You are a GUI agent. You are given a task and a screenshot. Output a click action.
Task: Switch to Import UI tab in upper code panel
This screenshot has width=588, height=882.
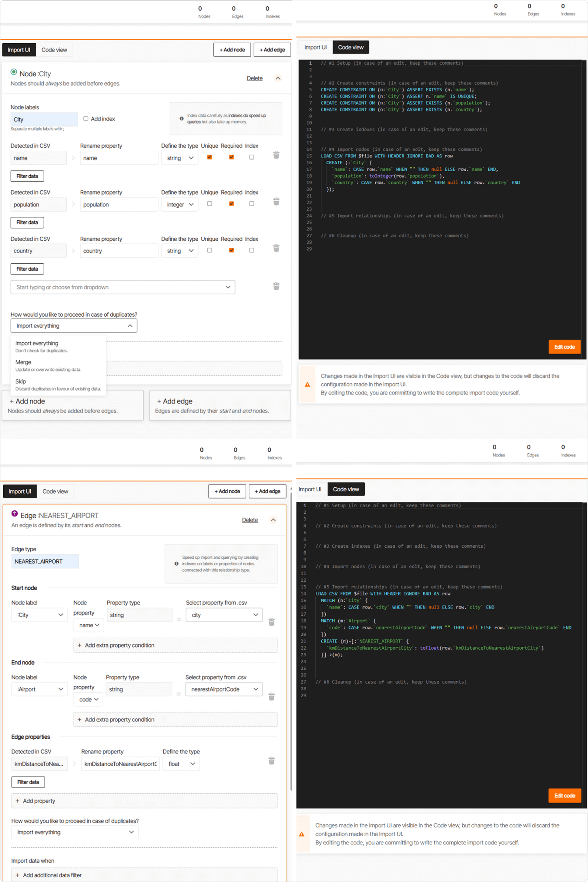click(x=315, y=47)
